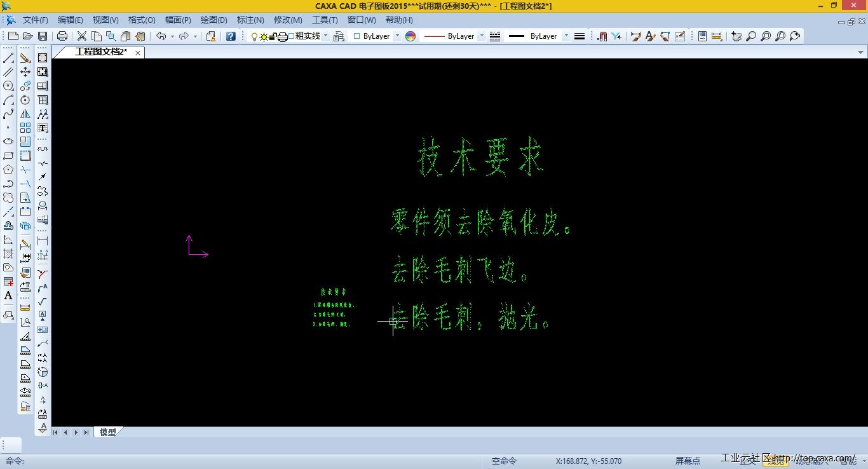This screenshot has height=469, width=868.
Task: Create a new drawing file
Action: point(13,36)
